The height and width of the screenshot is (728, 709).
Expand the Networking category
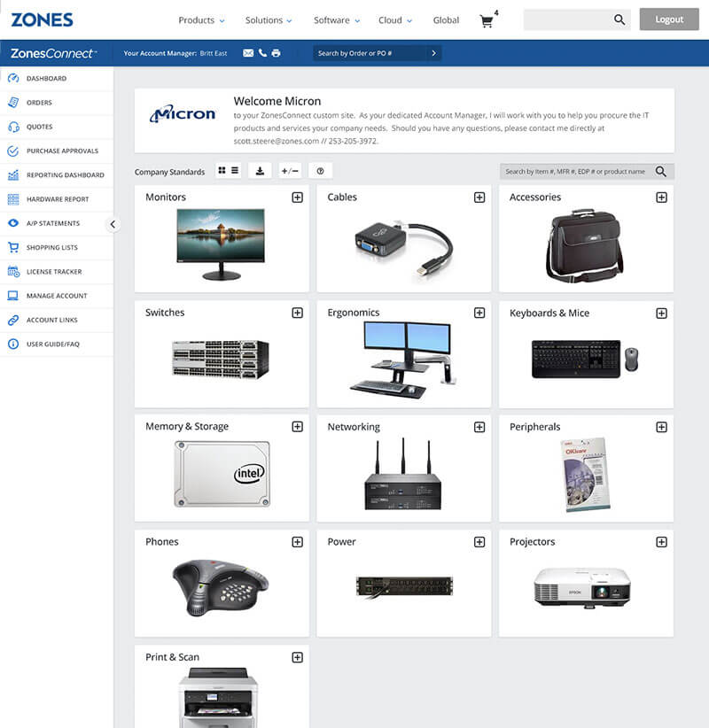479,427
